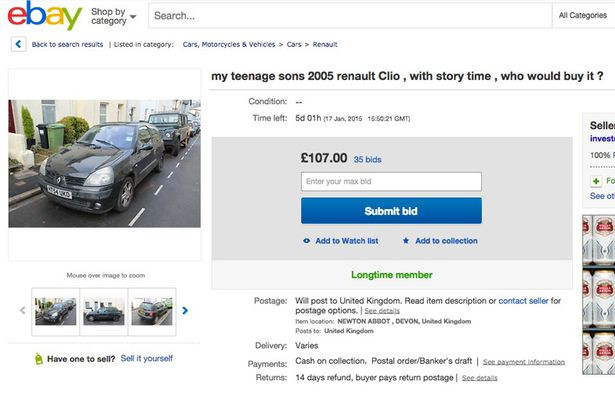Open the 35 bids link
Screen dimensions: 615x409
[x=367, y=158]
